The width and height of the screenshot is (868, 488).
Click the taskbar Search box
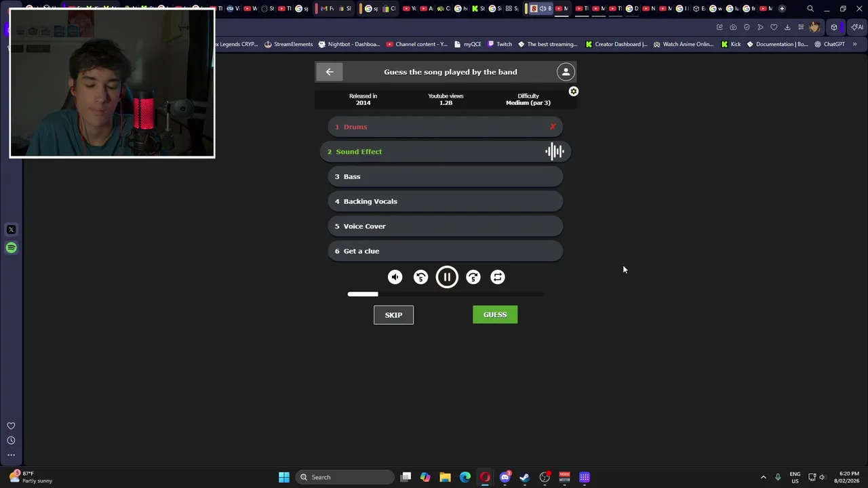tap(347, 477)
